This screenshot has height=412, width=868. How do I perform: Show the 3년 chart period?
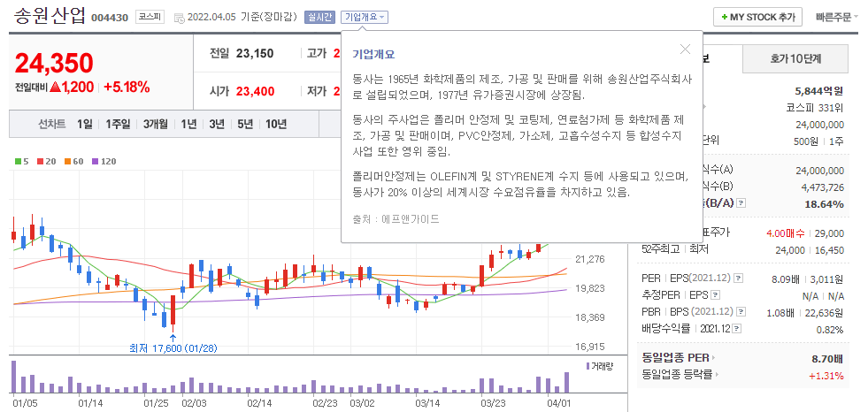[x=217, y=125]
